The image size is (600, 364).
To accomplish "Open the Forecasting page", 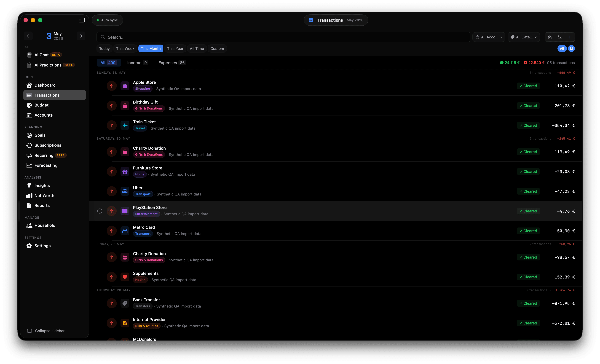I will pyautogui.click(x=55, y=165).
